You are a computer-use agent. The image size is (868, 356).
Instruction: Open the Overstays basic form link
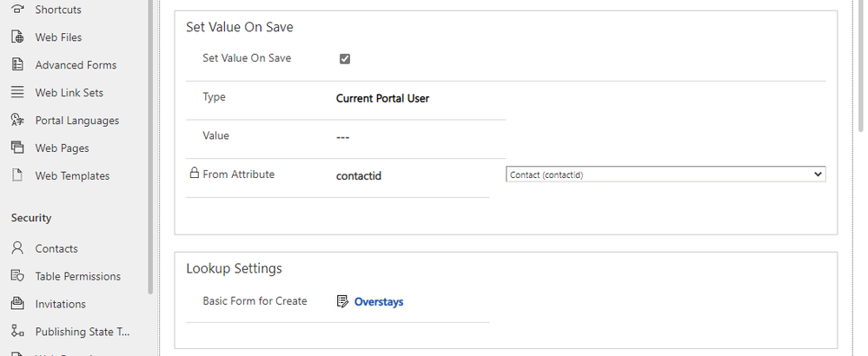378,302
